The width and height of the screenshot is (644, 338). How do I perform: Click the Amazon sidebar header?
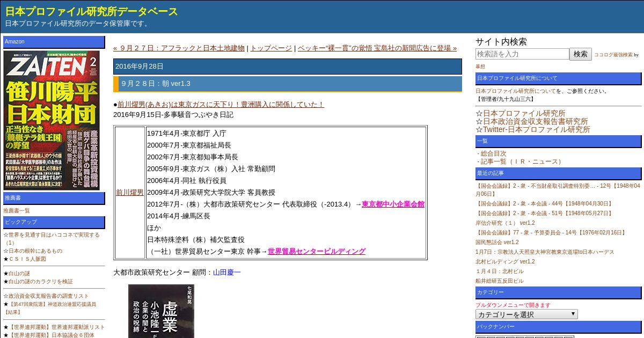[x=54, y=42]
